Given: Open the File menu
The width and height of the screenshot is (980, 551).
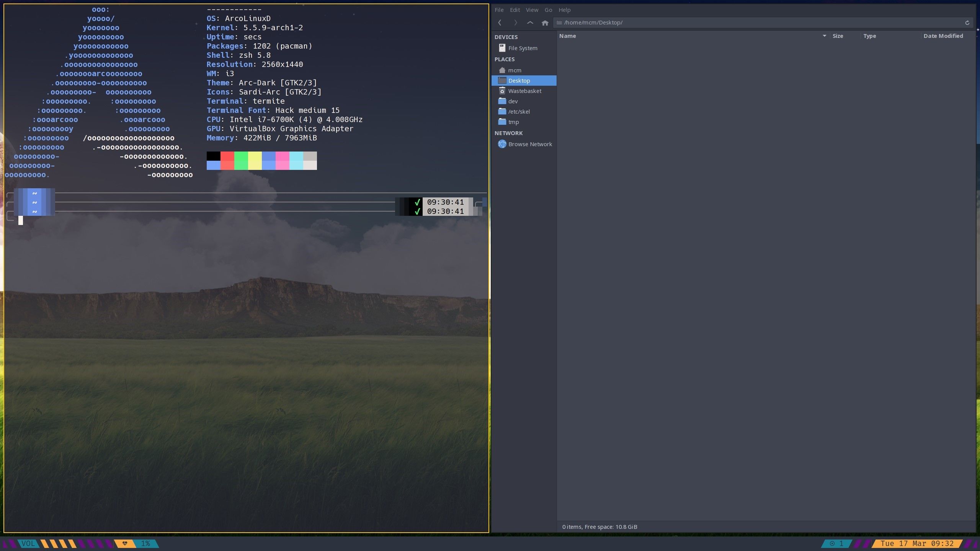Looking at the screenshot, I should pyautogui.click(x=499, y=10).
